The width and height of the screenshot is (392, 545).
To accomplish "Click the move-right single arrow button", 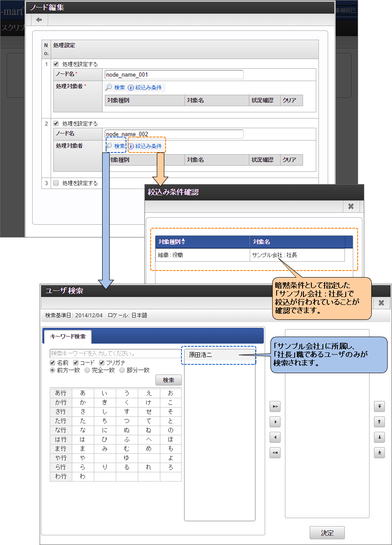I will (x=275, y=422).
